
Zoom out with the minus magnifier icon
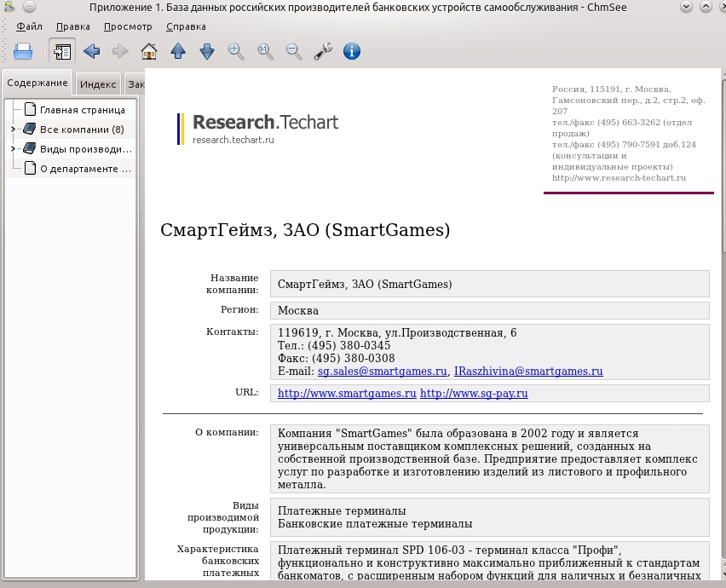(x=294, y=51)
